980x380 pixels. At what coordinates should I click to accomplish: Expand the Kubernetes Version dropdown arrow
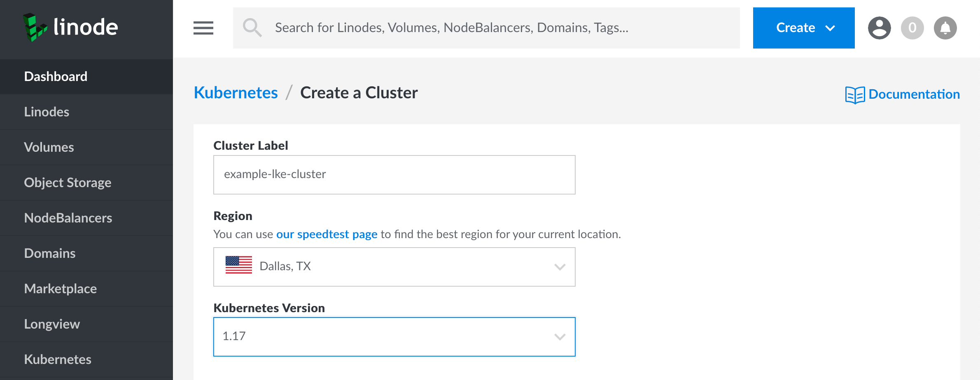point(560,337)
